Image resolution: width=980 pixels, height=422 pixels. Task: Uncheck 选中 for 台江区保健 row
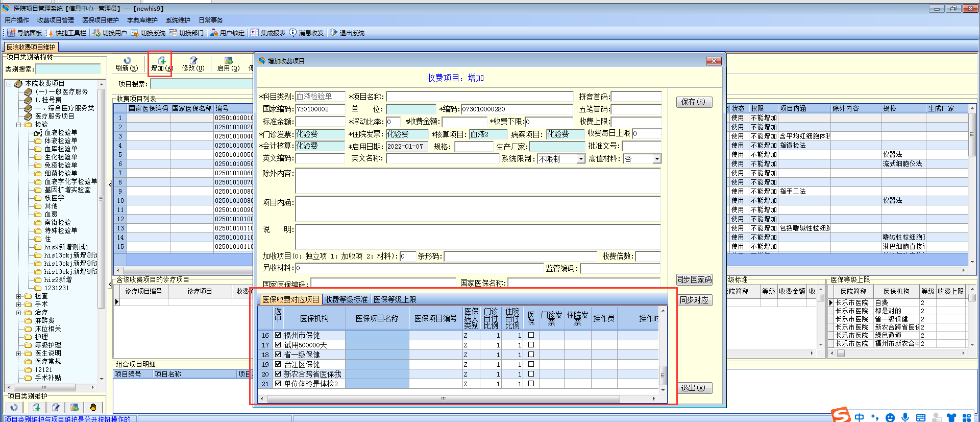(x=278, y=364)
